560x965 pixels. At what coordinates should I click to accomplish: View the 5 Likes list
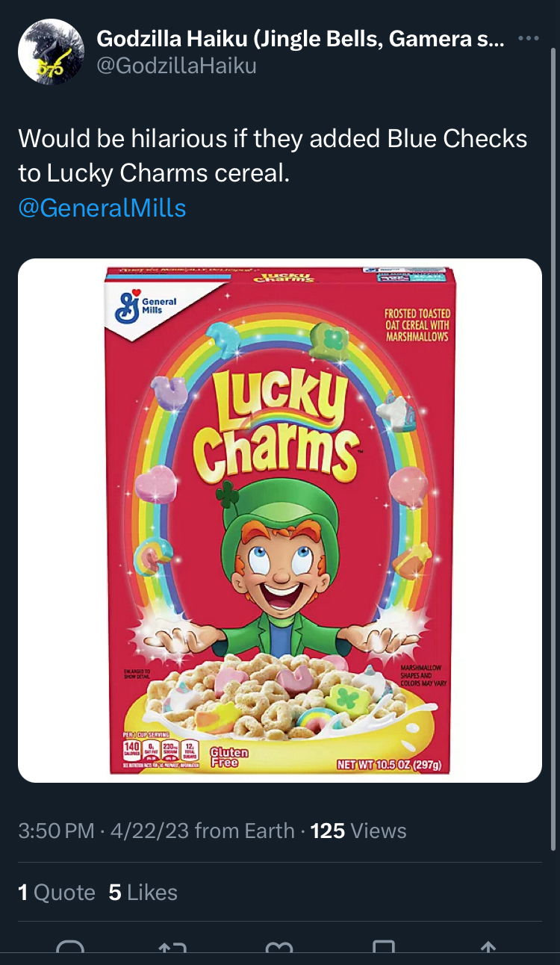point(143,893)
